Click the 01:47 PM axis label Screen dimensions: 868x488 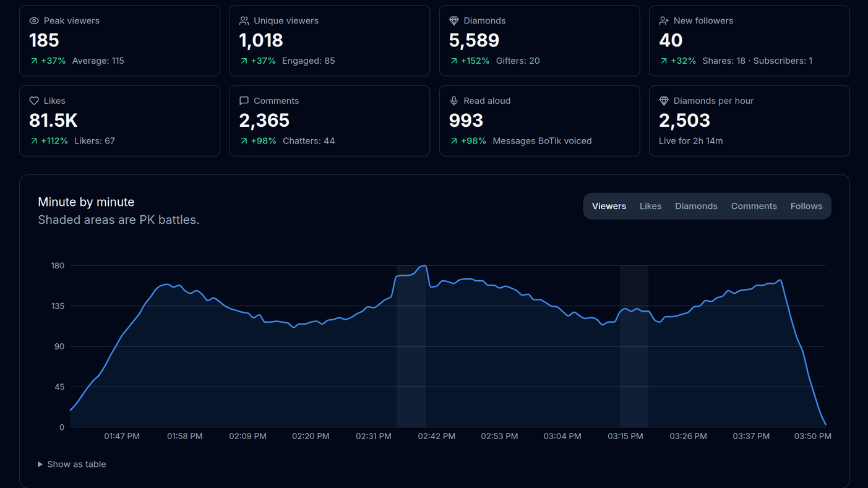122,437
